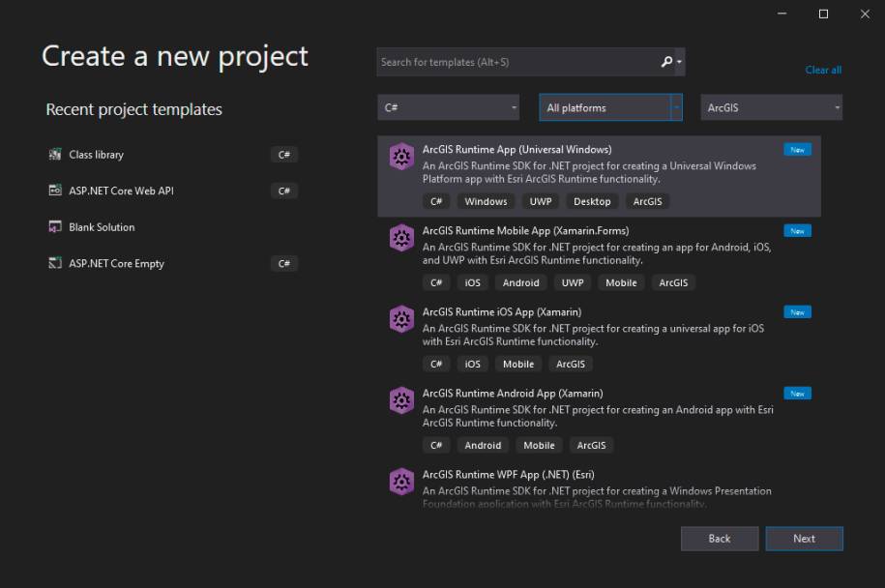
Task: Open the ArcGIS project type dropdown
Action: pyautogui.click(x=771, y=107)
